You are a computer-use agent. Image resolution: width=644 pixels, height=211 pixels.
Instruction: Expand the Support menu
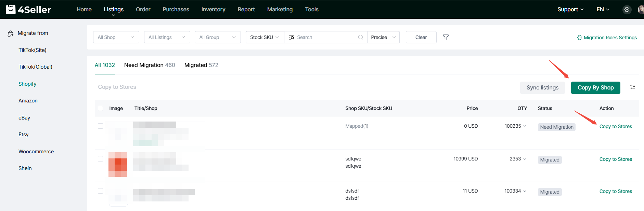tap(570, 10)
